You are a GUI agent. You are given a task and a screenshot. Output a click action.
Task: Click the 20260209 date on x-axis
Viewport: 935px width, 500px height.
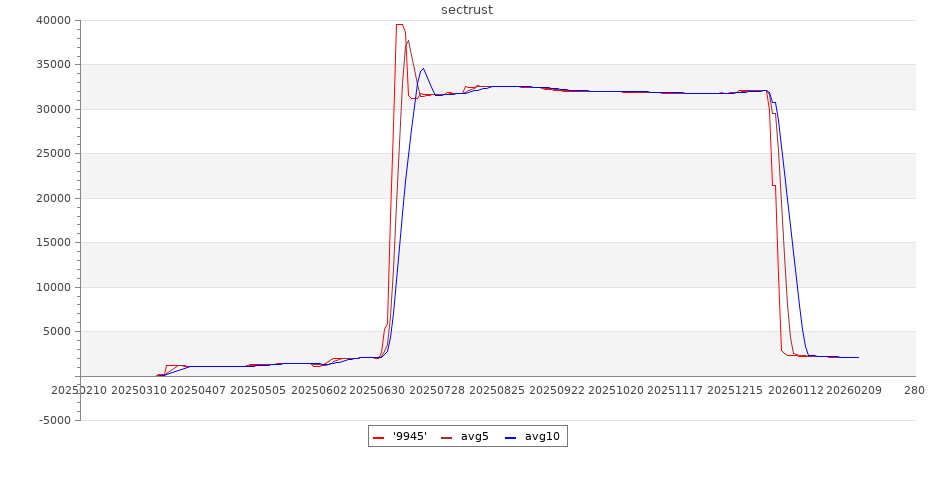coord(853,390)
